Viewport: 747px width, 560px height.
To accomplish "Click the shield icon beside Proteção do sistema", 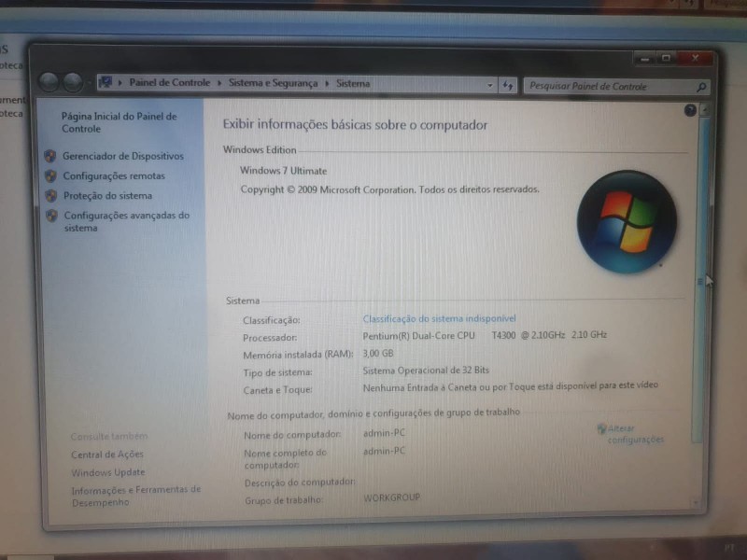I will 50,195.
